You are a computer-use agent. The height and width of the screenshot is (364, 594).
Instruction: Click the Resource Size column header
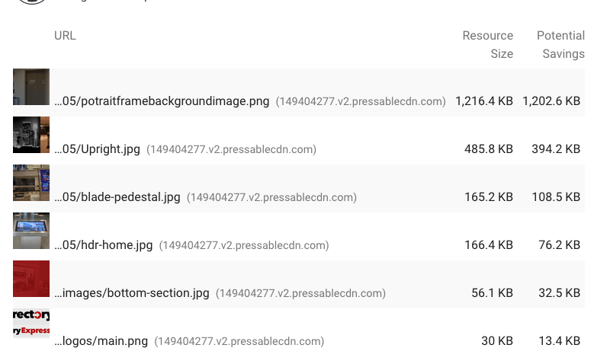487,45
